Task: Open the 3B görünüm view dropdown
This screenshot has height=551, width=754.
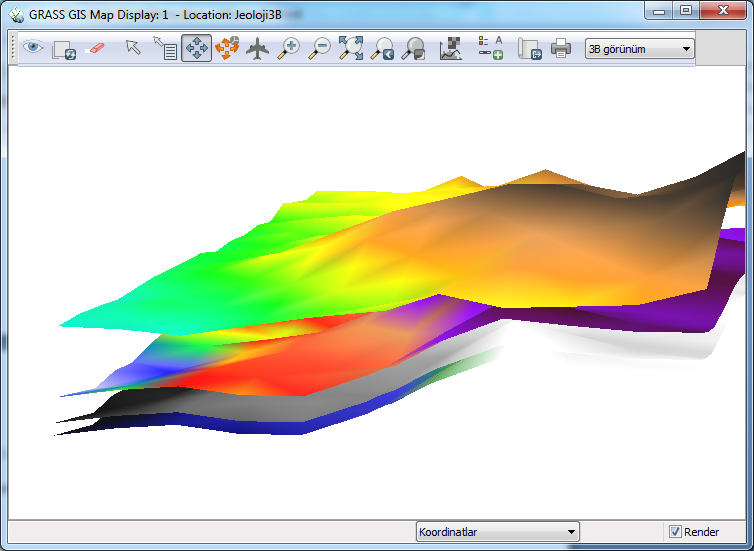Action: click(x=640, y=48)
